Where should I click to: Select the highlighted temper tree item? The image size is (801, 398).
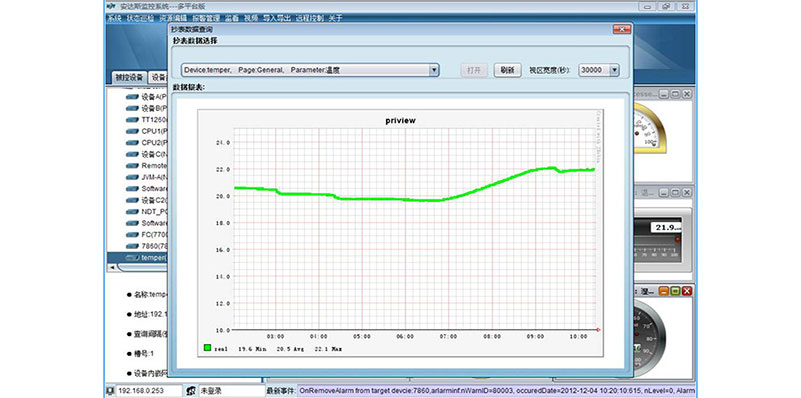(137, 257)
